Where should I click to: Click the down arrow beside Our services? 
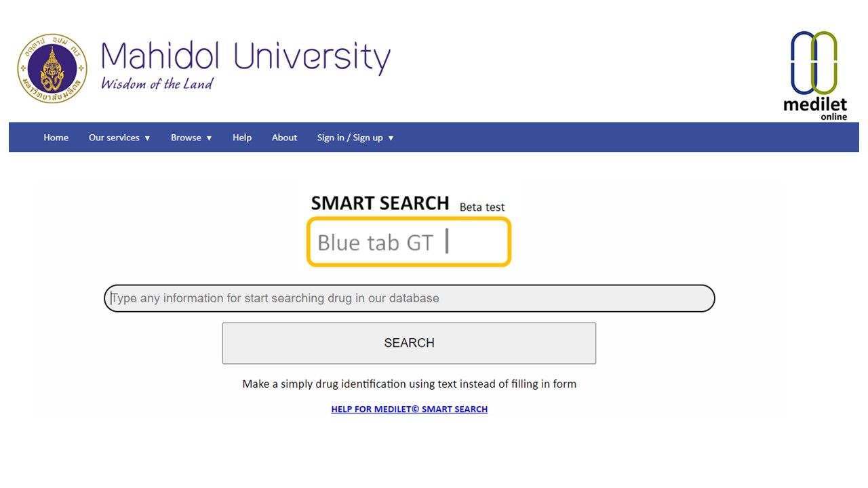[147, 138]
